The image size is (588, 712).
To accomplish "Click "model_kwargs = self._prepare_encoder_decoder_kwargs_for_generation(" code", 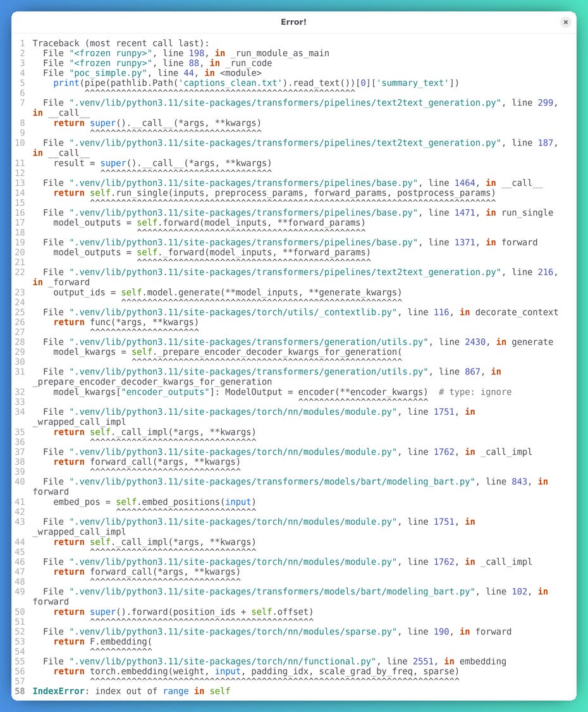I will coord(228,352).
